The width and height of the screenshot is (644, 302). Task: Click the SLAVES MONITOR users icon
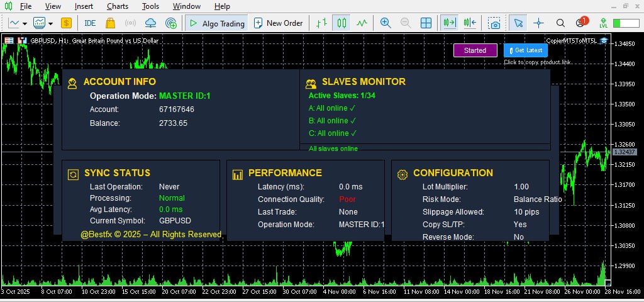tap(311, 84)
